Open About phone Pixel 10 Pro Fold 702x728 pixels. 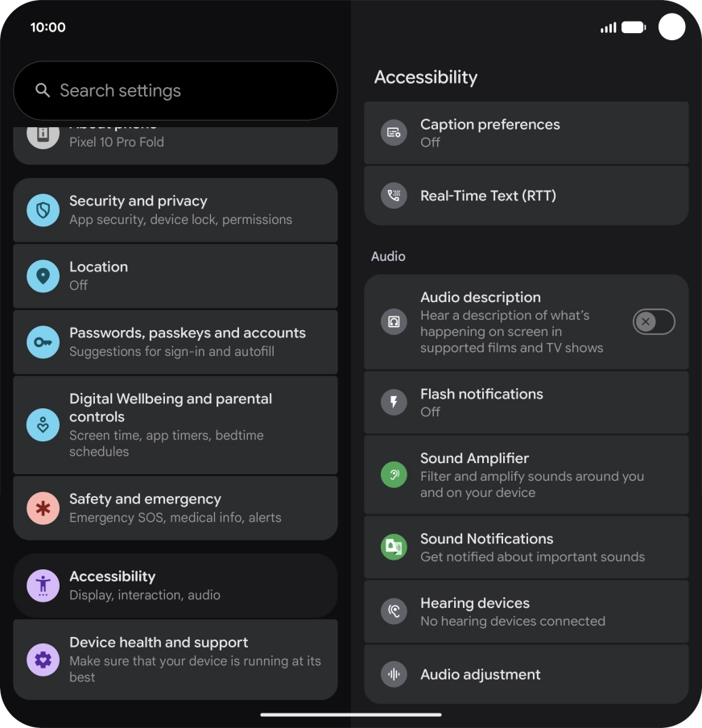[175, 145]
